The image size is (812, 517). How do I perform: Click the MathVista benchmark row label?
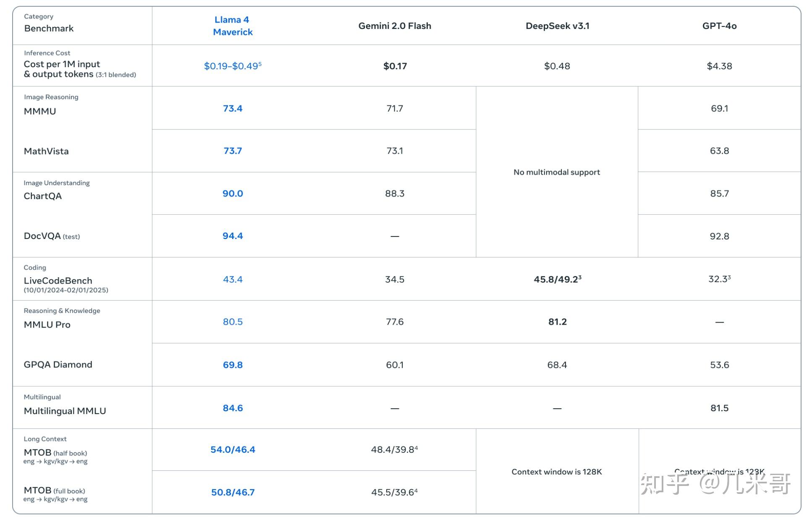(46, 151)
